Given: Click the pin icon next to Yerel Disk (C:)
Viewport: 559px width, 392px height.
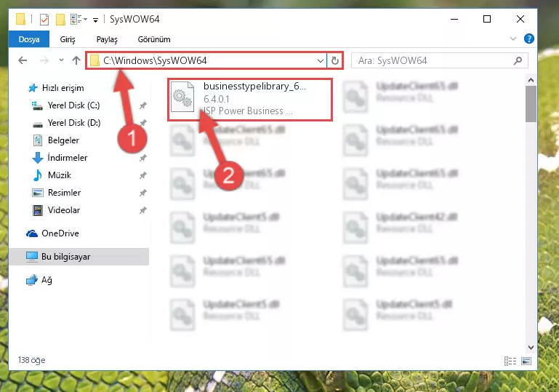Looking at the screenshot, I should click(143, 105).
